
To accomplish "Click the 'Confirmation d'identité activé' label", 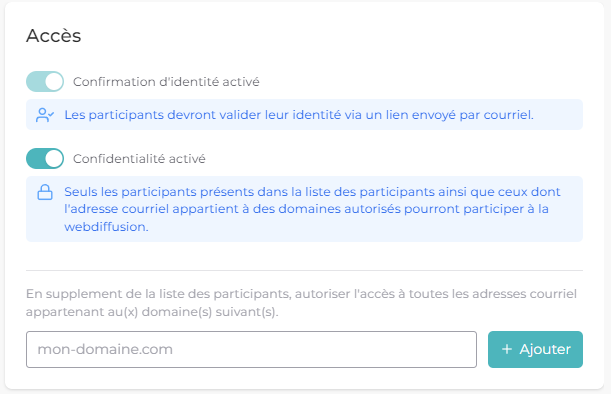I will click(166, 82).
